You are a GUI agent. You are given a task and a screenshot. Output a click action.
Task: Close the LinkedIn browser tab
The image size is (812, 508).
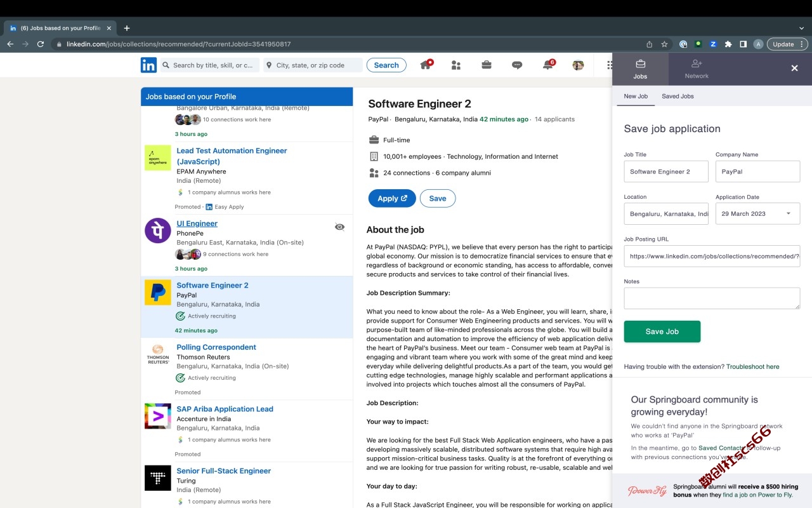point(109,28)
